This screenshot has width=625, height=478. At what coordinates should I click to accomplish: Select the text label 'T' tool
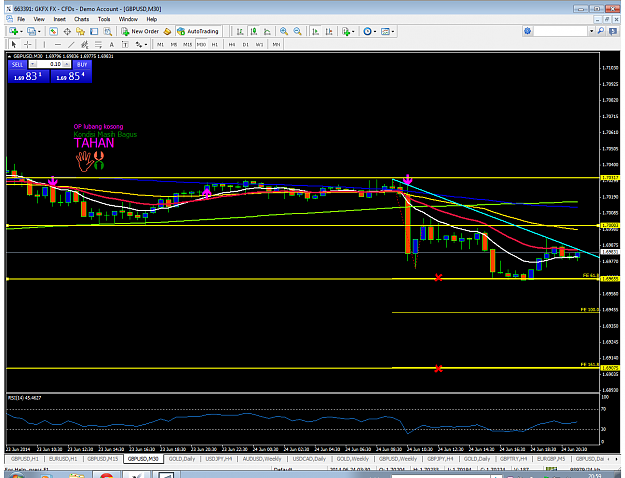[125, 44]
